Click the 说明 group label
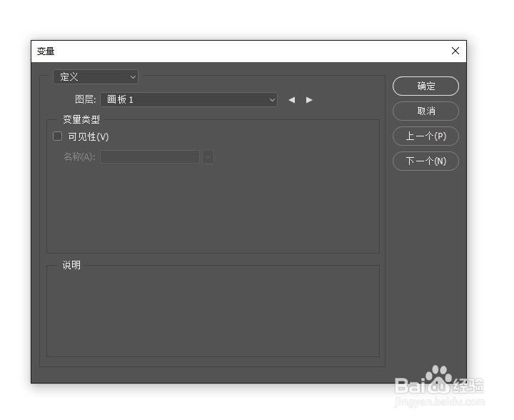The height and width of the screenshot is (420, 514). tap(71, 265)
